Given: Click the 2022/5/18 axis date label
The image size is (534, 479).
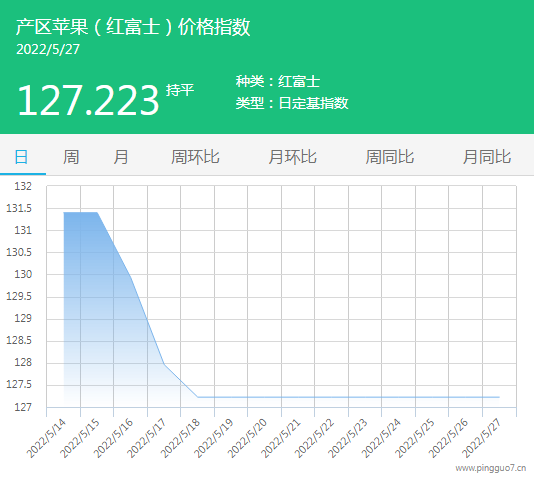Looking at the screenshot, I should coord(180,438).
